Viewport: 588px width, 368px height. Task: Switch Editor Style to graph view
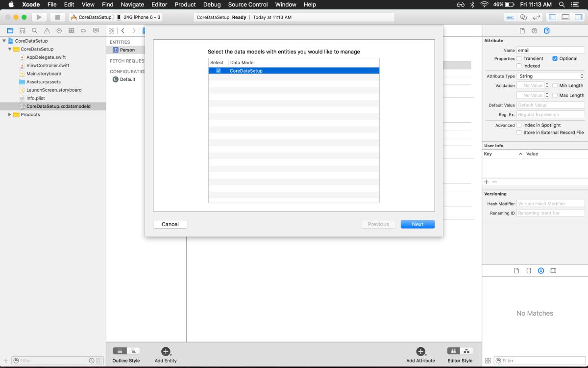click(x=466, y=351)
